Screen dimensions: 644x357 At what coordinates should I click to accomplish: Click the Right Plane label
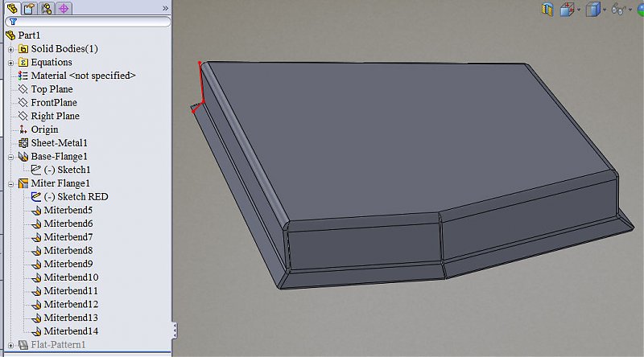pyautogui.click(x=55, y=116)
